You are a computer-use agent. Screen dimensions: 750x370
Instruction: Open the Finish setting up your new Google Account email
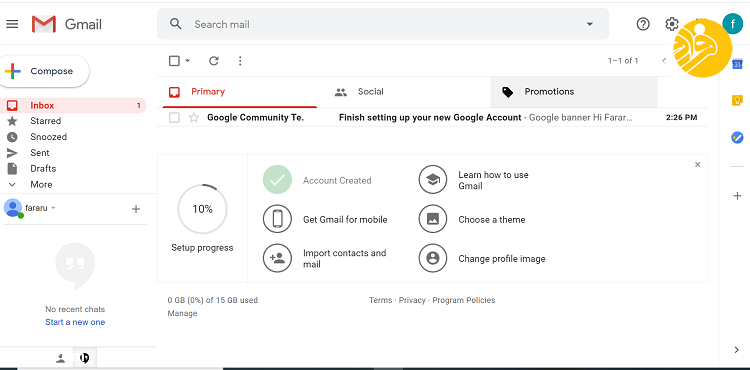pos(432,118)
